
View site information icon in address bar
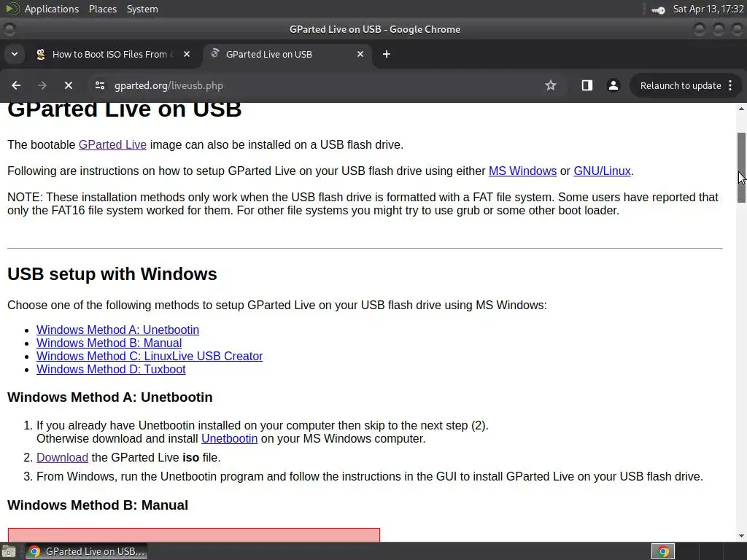tap(99, 85)
